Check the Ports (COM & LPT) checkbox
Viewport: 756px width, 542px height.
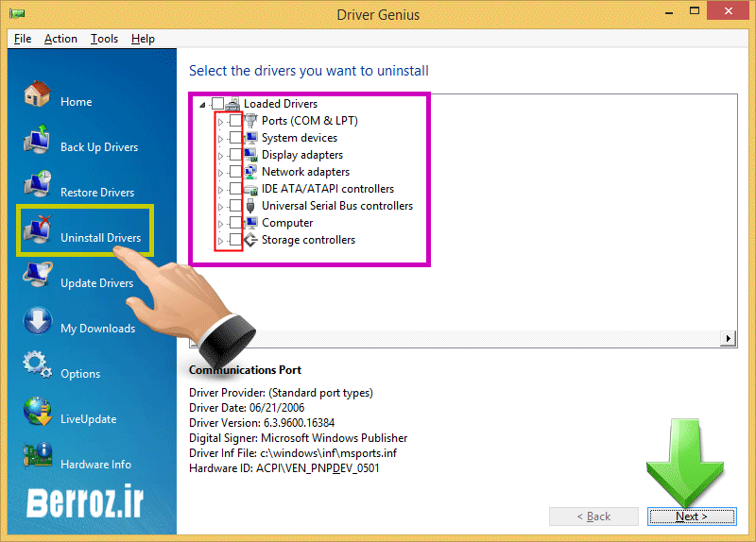tap(235, 121)
